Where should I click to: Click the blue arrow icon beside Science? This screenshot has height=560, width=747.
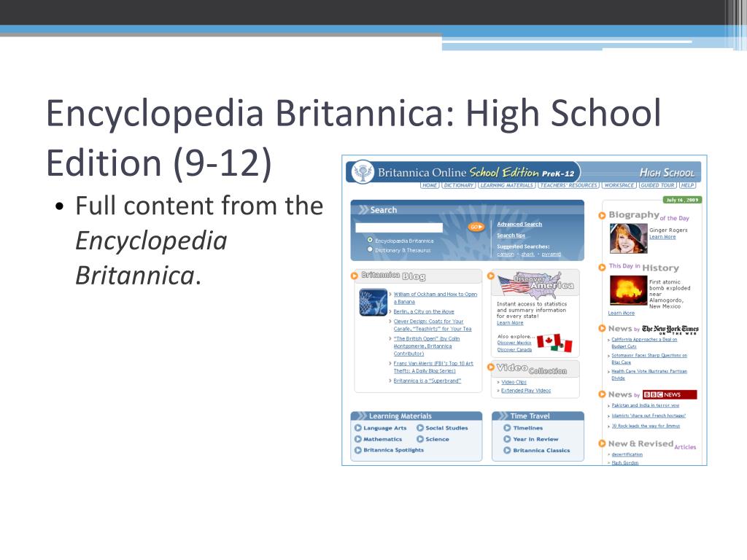tap(420, 439)
